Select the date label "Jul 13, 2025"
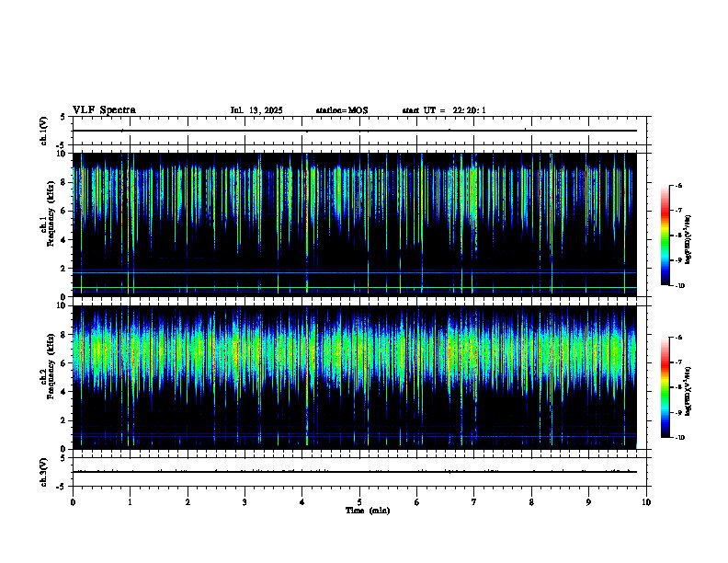728x563 pixels. coord(256,110)
